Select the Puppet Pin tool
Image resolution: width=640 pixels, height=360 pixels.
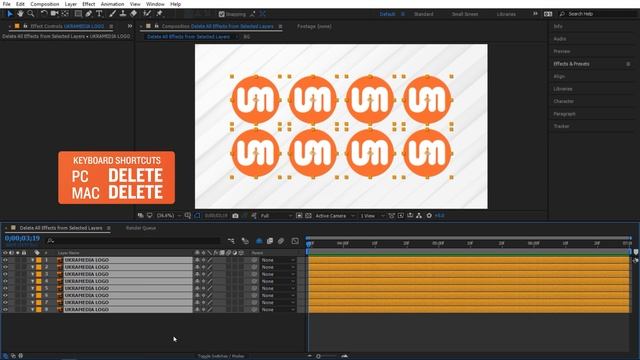(160, 13)
